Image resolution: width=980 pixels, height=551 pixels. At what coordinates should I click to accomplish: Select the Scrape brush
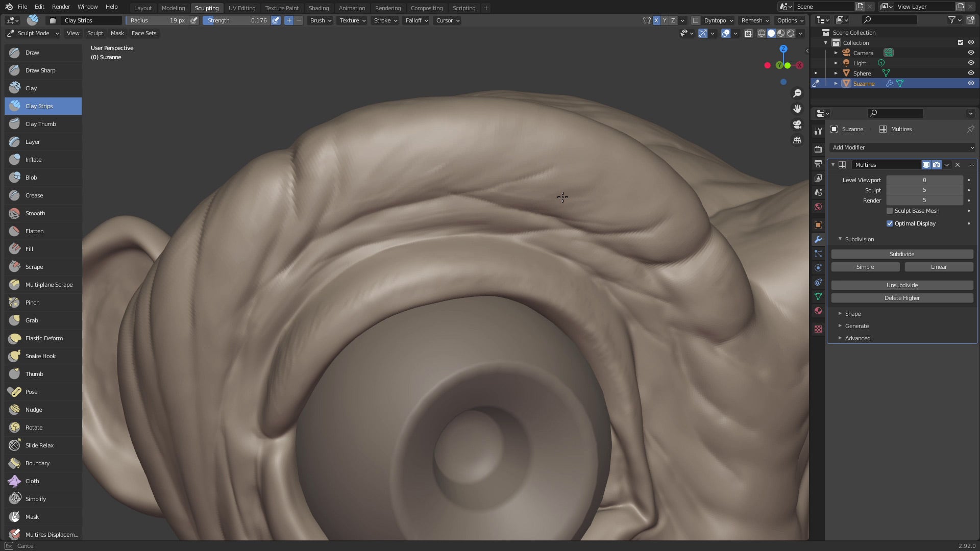point(43,267)
